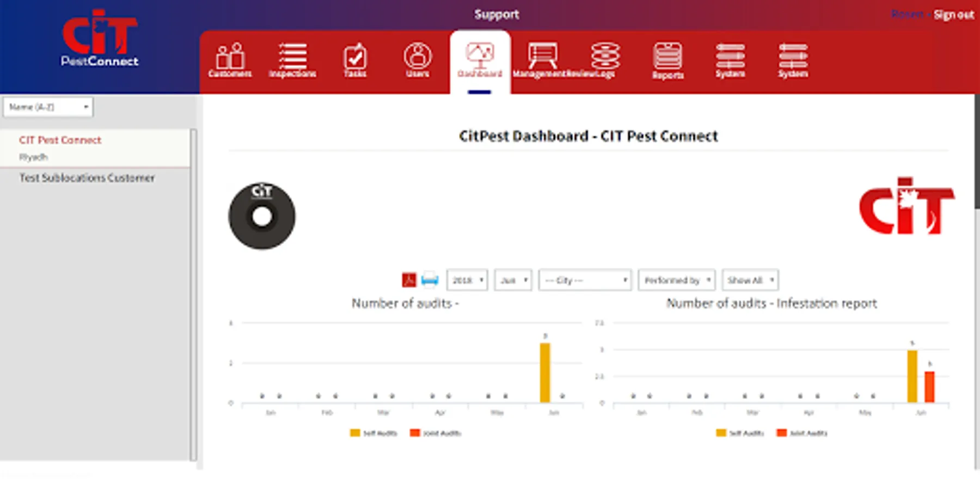The width and height of the screenshot is (980, 490).
Task: Click the yellow Jun bar in Number of audits chart
Action: (545, 373)
